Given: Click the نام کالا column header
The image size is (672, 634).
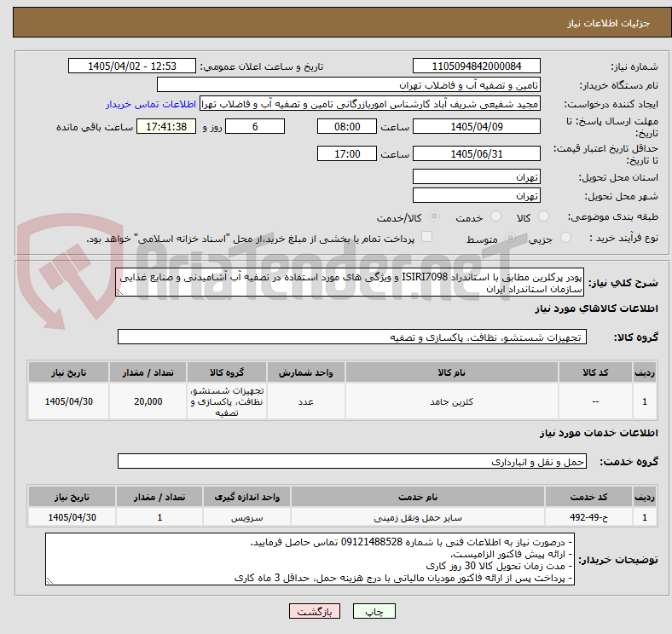Looking at the screenshot, I should point(452,372).
